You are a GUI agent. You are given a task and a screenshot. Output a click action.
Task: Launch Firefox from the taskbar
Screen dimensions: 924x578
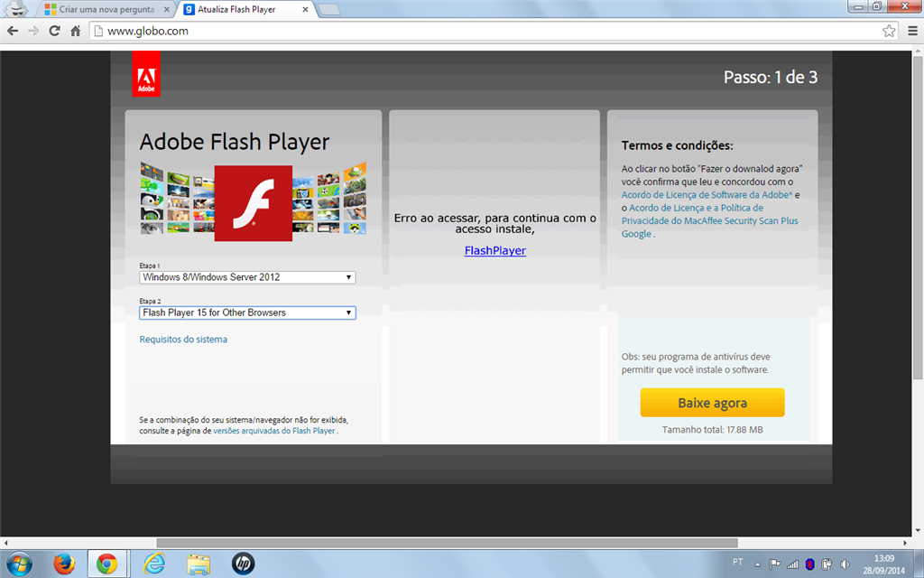[64, 564]
